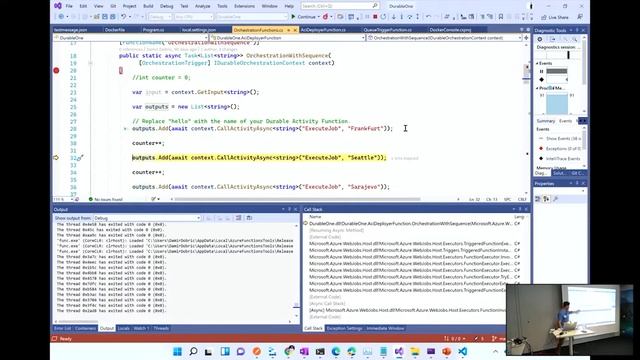Open VS Code from the taskbar

click(462, 351)
